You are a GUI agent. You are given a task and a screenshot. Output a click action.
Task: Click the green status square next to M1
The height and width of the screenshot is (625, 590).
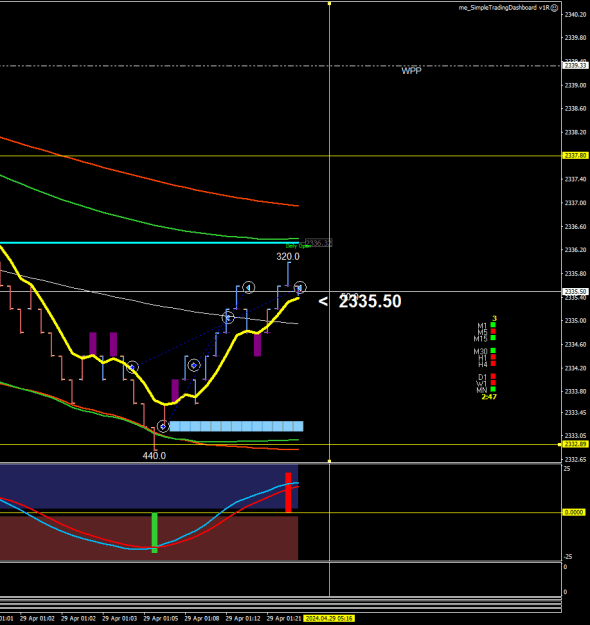coord(493,325)
